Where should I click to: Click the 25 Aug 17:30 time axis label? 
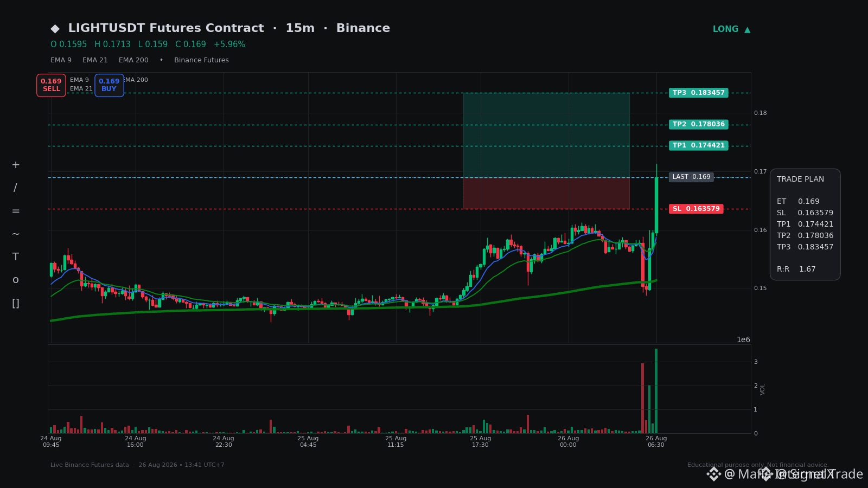[481, 442]
